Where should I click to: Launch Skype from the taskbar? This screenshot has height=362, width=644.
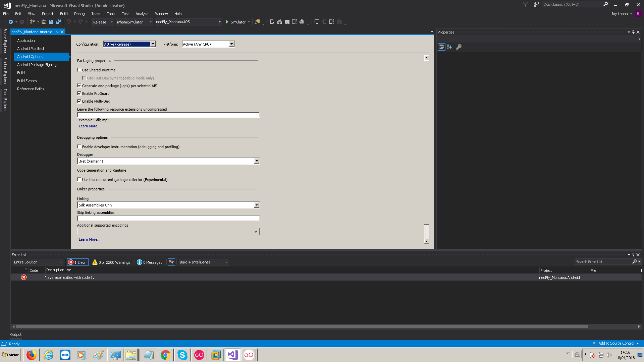click(182, 355)
